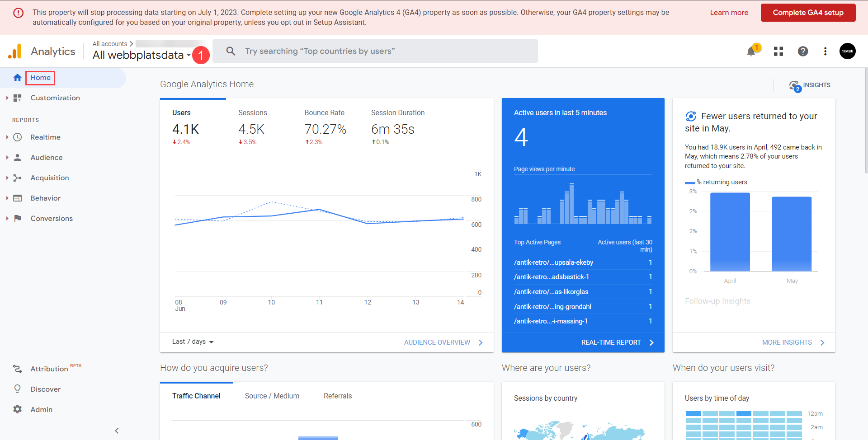Open the Last 7 days dropdown

click(x=193, y=342)
